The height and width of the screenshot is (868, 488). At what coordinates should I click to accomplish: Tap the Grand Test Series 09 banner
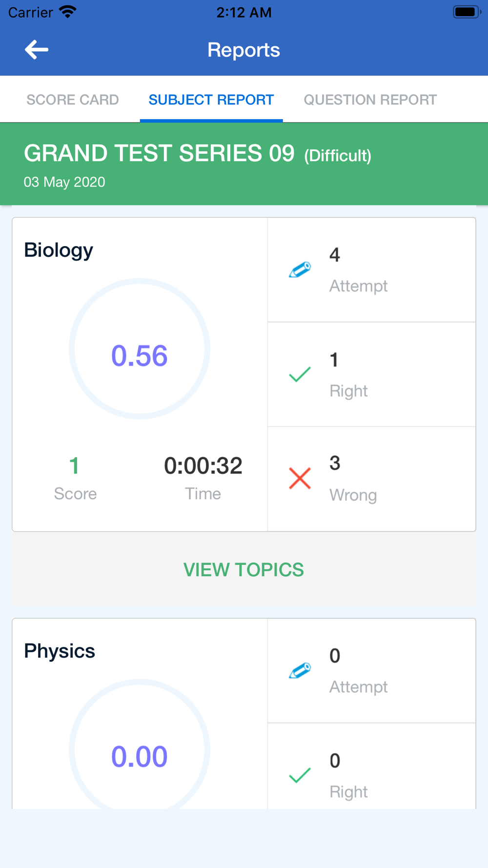click(244, 164)
